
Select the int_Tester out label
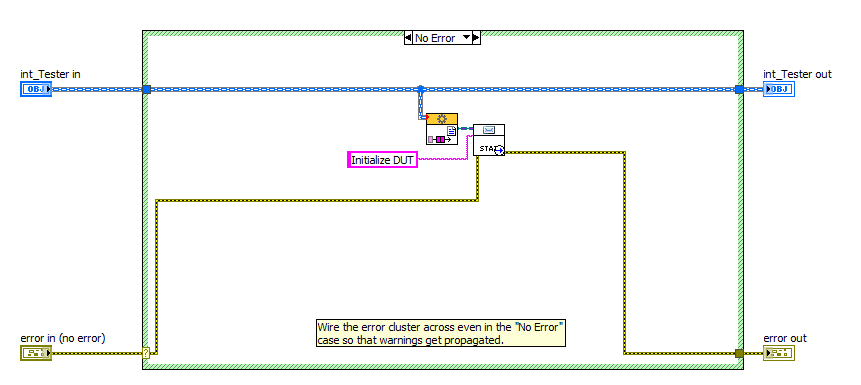tap(797, 74)
